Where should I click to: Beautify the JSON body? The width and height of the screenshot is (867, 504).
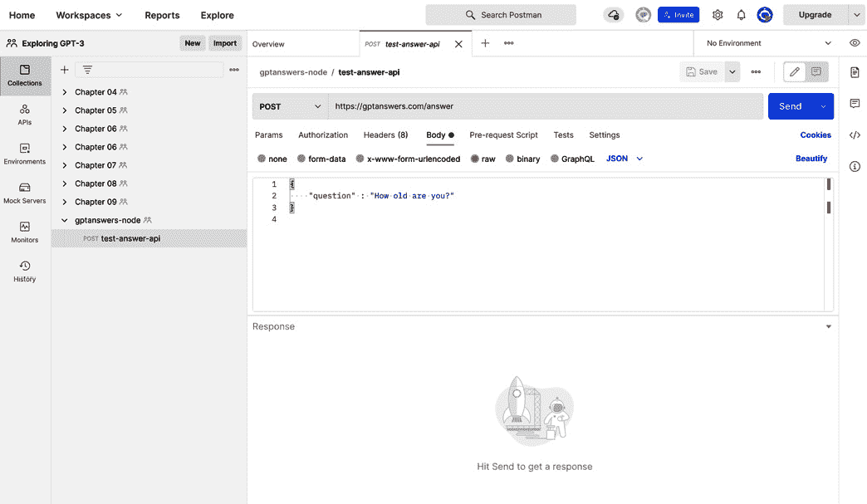click(811, 158)
